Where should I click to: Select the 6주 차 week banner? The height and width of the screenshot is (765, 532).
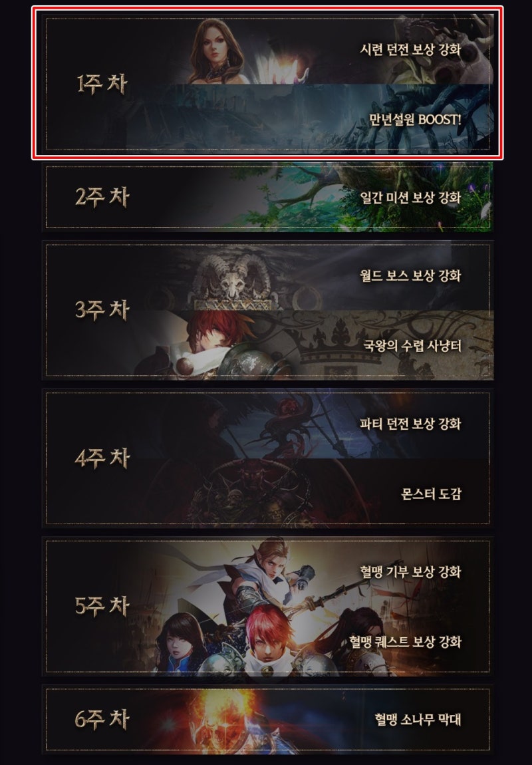coord(268,720)
